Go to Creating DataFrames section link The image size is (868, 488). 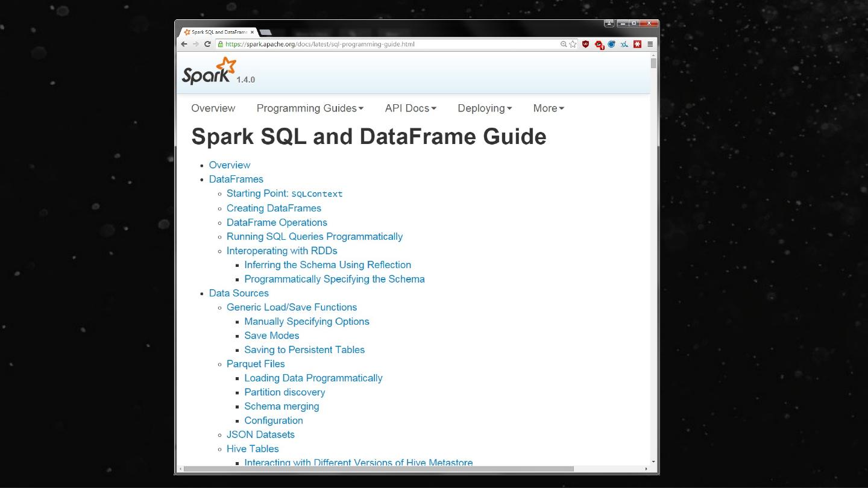coord(274,208)
